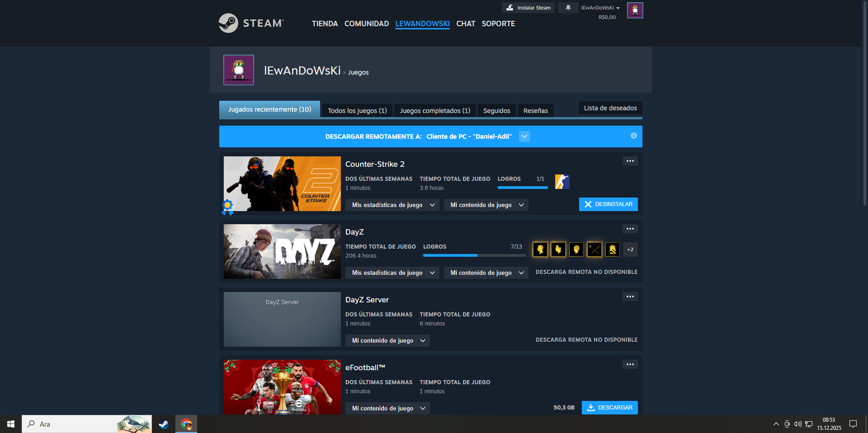Click the eFootball game thumbnail

[282, 387]
